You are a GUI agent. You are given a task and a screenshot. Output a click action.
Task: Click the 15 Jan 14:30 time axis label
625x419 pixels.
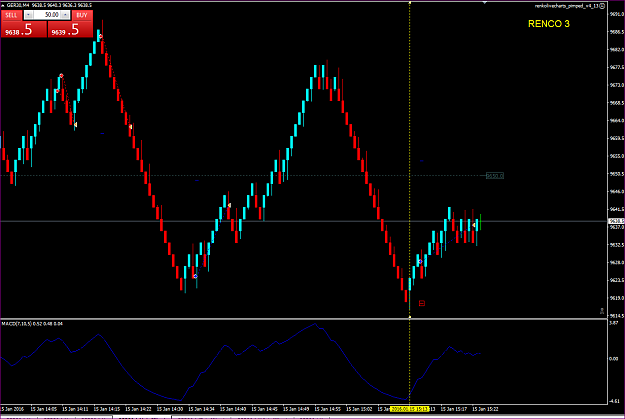[170, 409]
